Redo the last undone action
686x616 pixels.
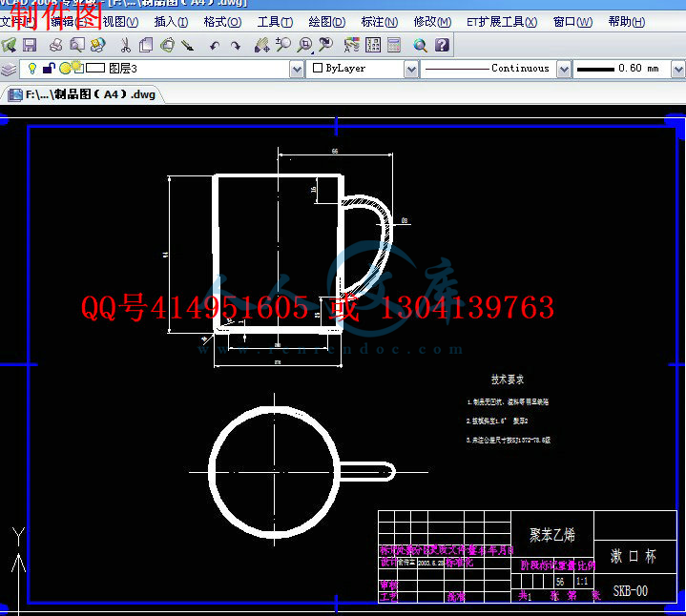tap(236, 46)
